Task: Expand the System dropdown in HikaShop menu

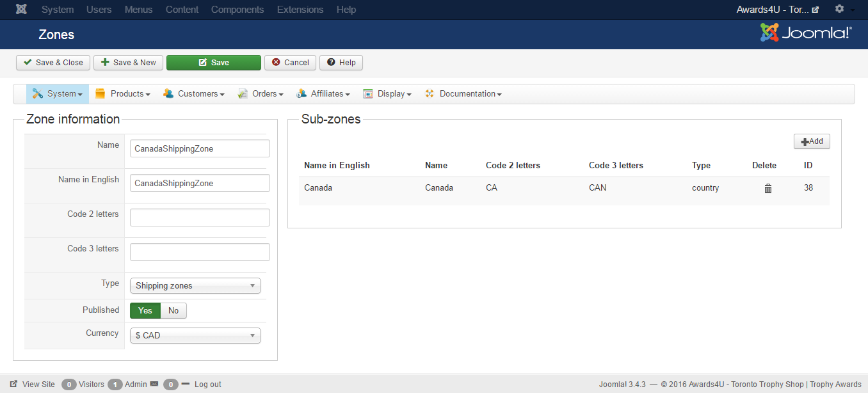Action: click(58, 93)
